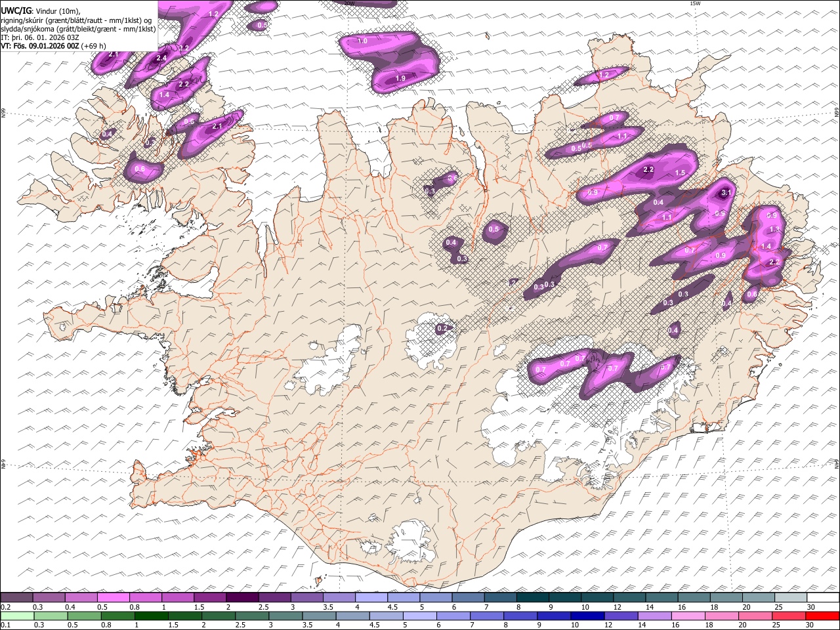
Task: Select the bright red swatch in the rain legend
Action: point(823,616)
